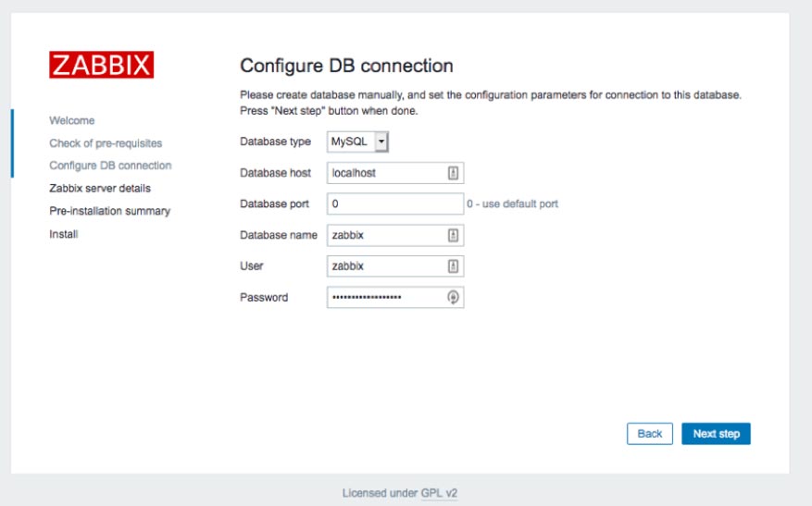Go to Welcome step in sidebar
Viewport: 812px width, 506px height.
[x=72, y=120]
